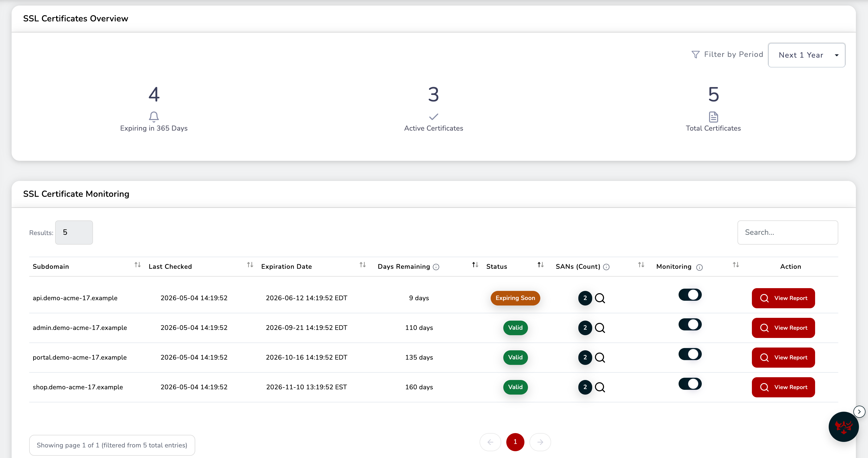Click the api.demo-acme-17.example subdomain cell
Image resolution: width=868 pixels, height=458 pixels.
[x=75, y=298]
